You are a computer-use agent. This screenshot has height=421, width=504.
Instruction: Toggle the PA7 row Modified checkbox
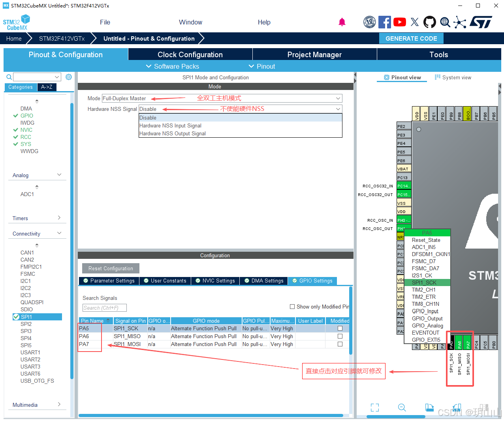[340, 344]
